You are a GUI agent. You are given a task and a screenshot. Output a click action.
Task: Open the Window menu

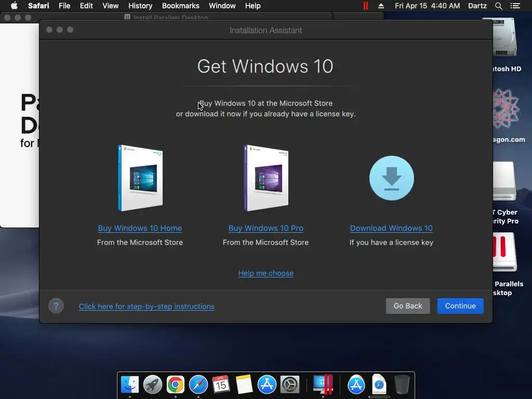(x=222, y=6)
